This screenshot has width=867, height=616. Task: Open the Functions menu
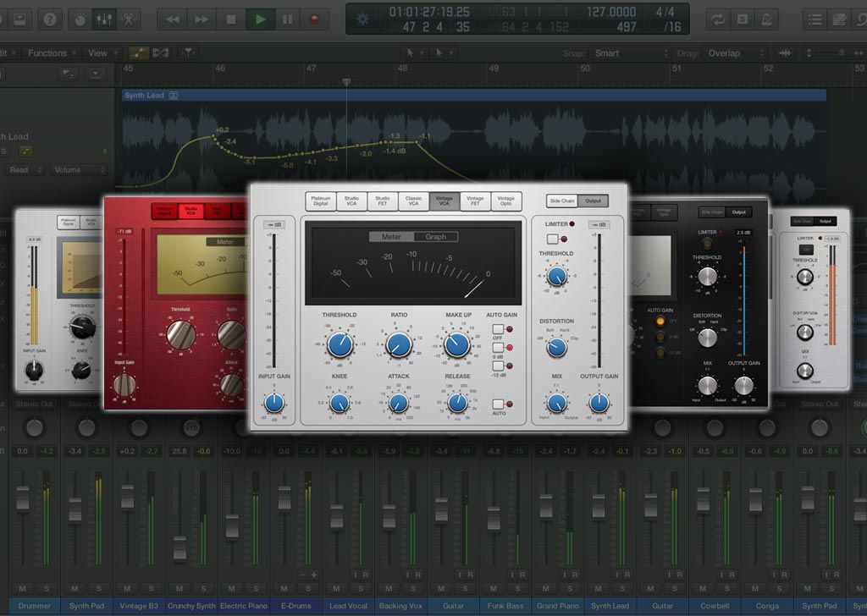52,53
